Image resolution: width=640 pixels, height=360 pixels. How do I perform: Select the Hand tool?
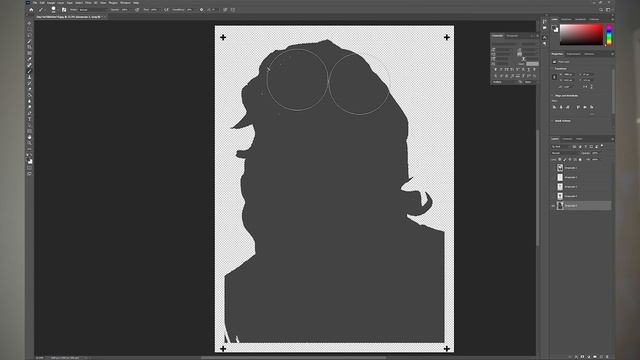(29, 137)
